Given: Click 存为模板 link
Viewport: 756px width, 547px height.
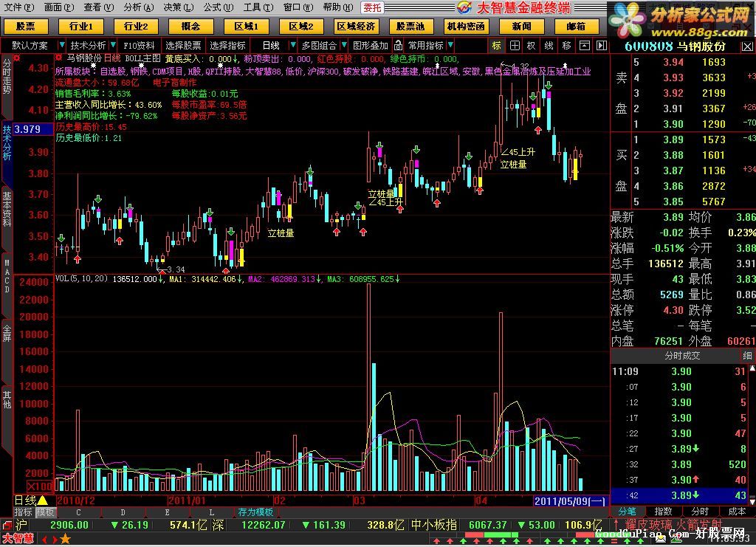Looking at the screenshot, I should point(255,512).
